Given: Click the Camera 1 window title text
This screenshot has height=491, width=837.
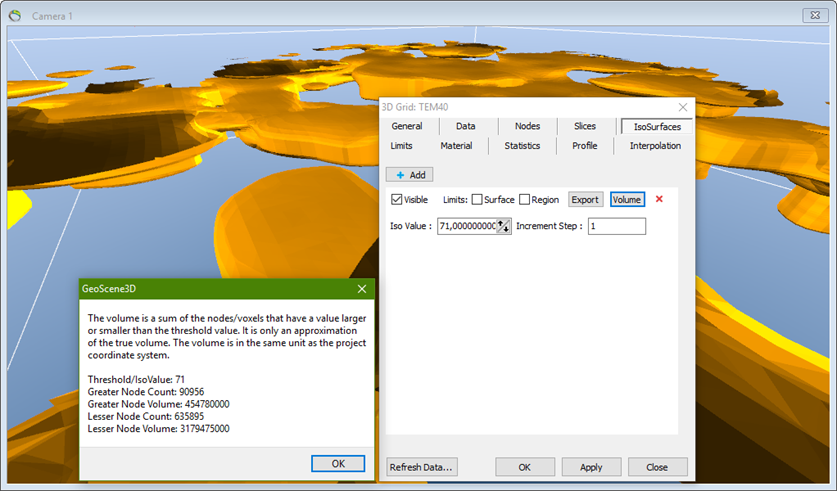Looking at the screenshot, I should pos(52,16).
